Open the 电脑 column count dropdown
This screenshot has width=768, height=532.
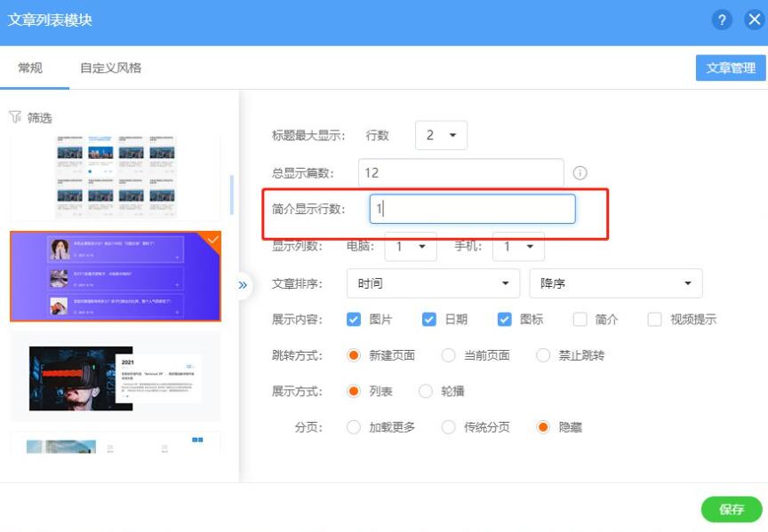tap(410, 246)
